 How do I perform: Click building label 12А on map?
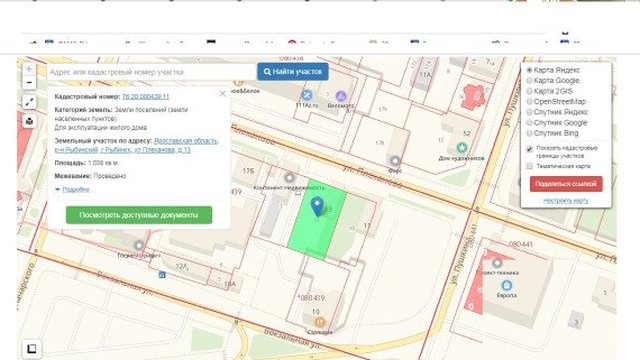coord(182,266)
